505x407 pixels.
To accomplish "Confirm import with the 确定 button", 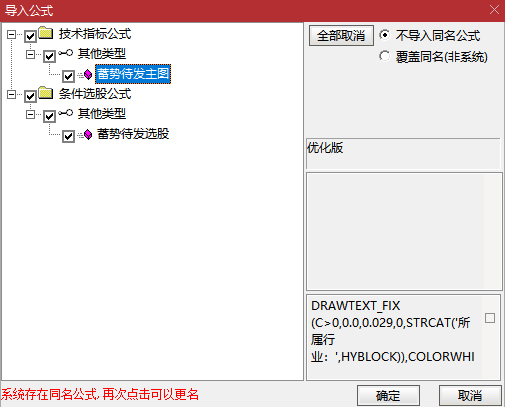I will coord(388,396).
